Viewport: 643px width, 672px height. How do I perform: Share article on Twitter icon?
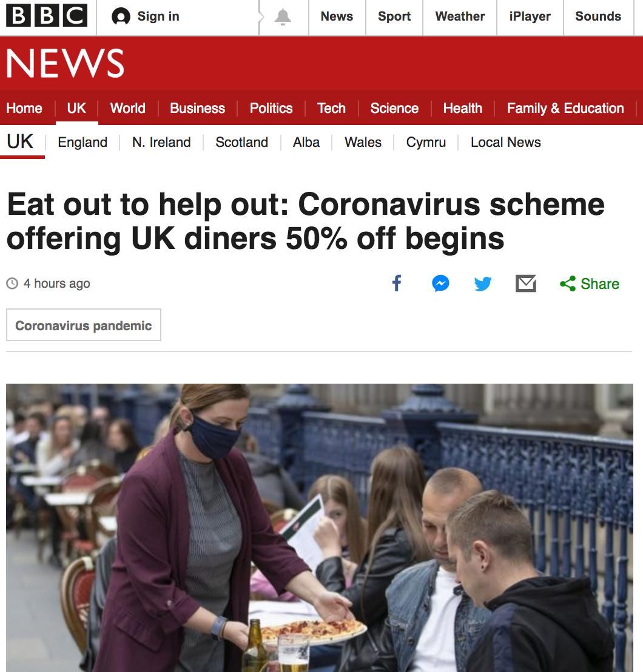(483, 283)
